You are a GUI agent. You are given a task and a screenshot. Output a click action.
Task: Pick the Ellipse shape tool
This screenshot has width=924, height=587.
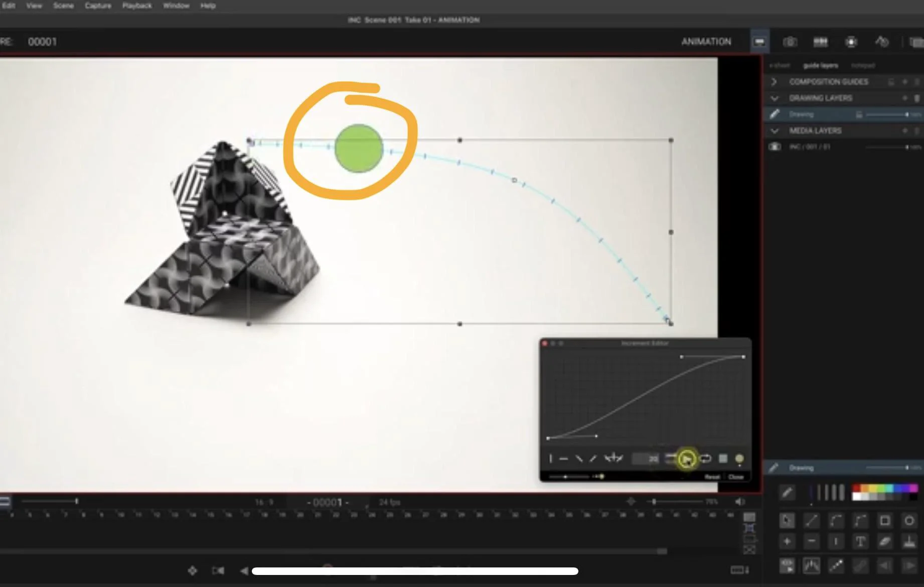(909, 521)
